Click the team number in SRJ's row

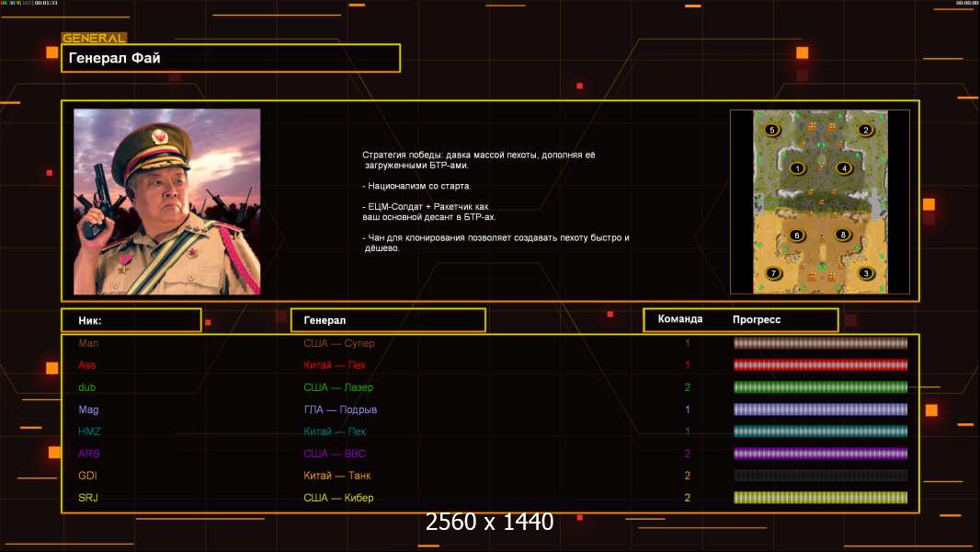687,498
